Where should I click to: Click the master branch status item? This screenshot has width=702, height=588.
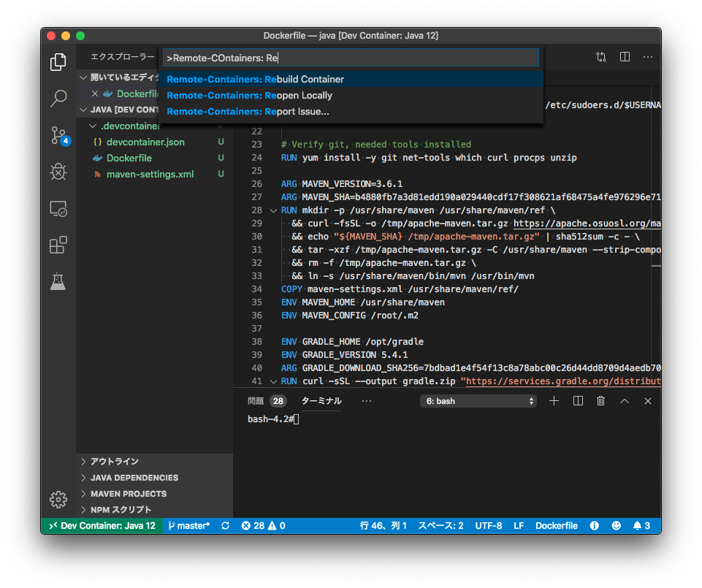pos(189,526)
